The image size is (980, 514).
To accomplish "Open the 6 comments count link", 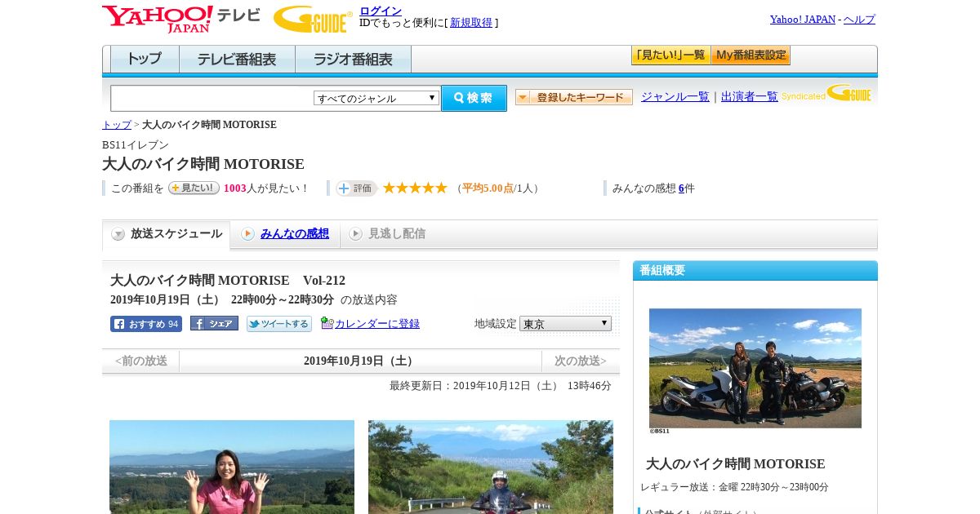I will (681, 188).
